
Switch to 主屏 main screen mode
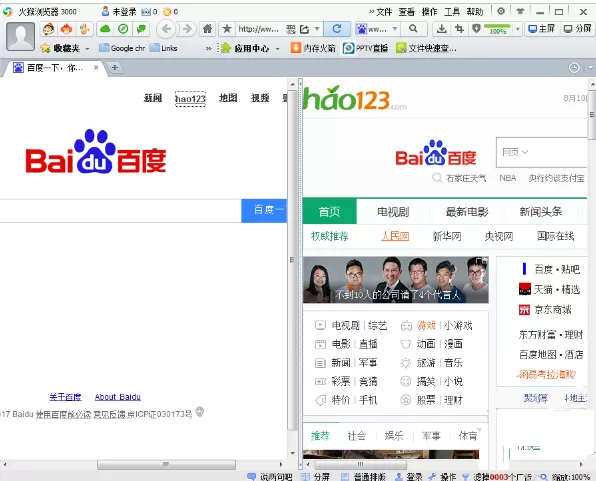click(x=542, y=29)
